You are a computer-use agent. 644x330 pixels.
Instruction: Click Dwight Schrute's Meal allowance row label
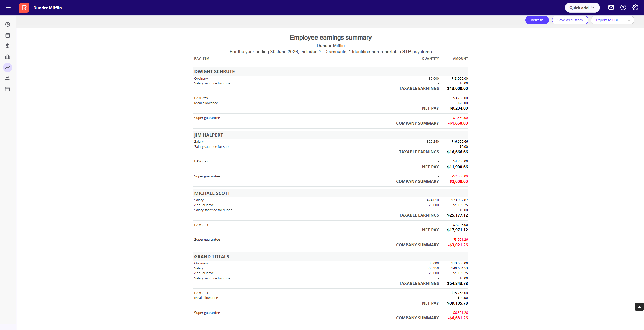point(206,103)
